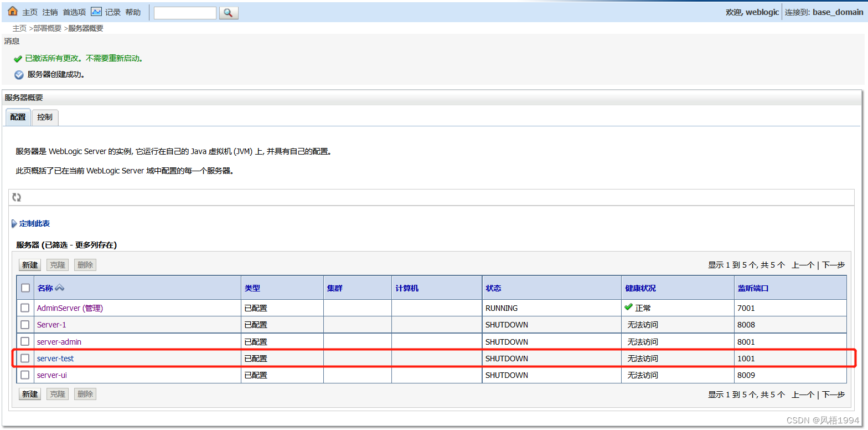The image size is (868, 430).
Task: Click the table refresh icon
Action: click(17, 197)
